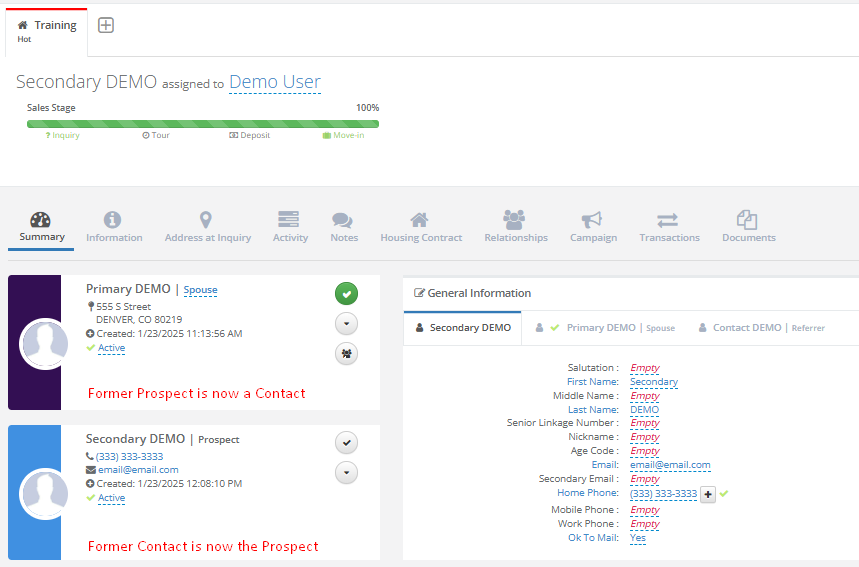The image size is (859, 567).
Task: Edit the Empty Senior Linkage Number
Action: (645, 423)
